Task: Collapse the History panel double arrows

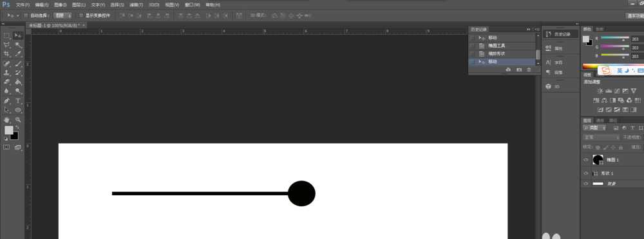Action: click(529, 30)
